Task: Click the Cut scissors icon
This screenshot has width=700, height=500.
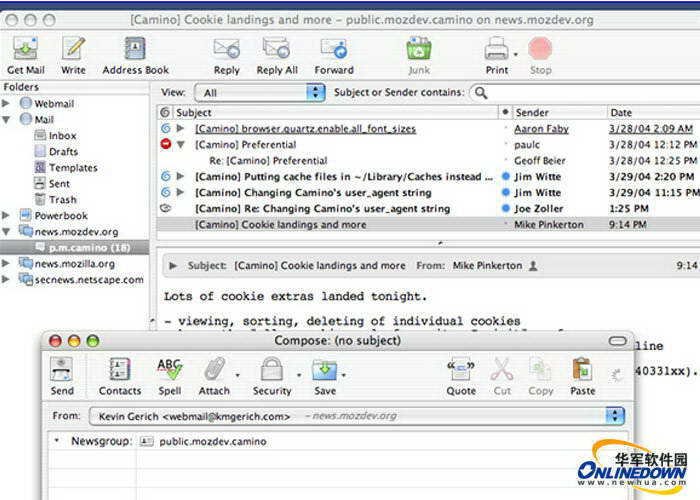Action: click(502, 370)
